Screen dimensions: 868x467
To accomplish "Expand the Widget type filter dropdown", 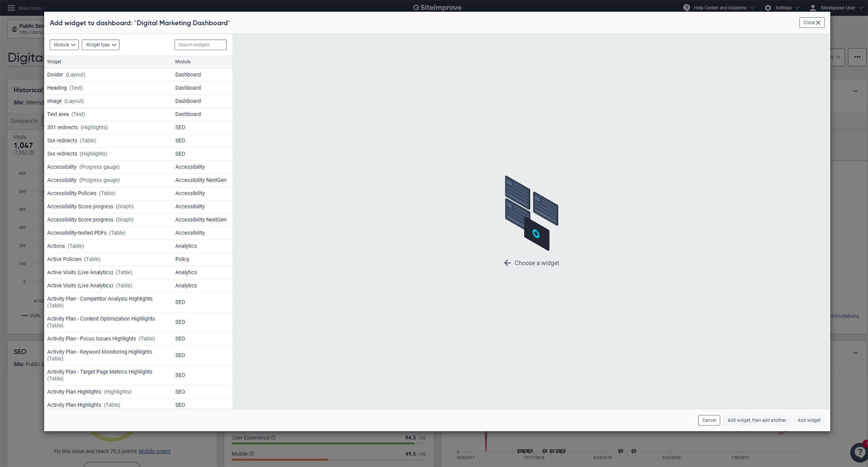I will coord(100,45).
